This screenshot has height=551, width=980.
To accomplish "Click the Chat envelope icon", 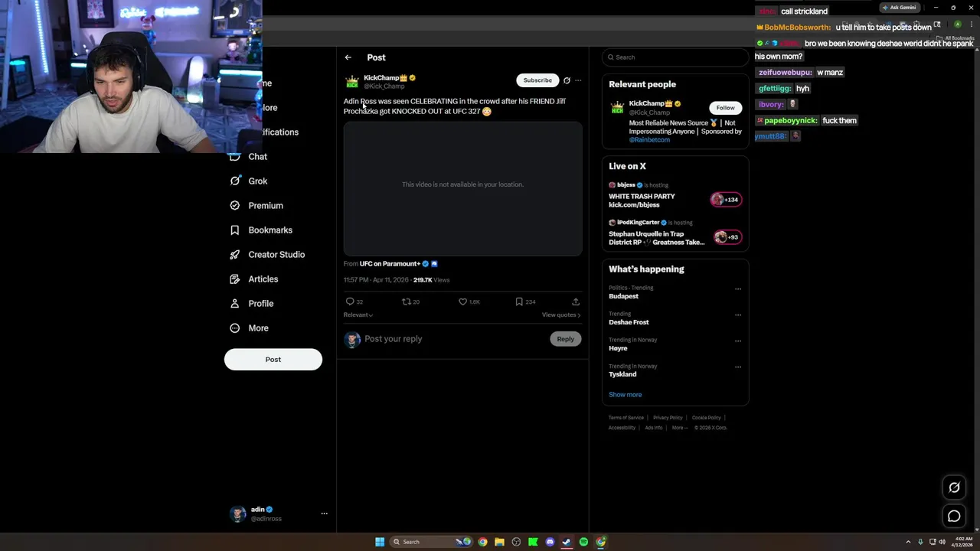I will 235,156.
